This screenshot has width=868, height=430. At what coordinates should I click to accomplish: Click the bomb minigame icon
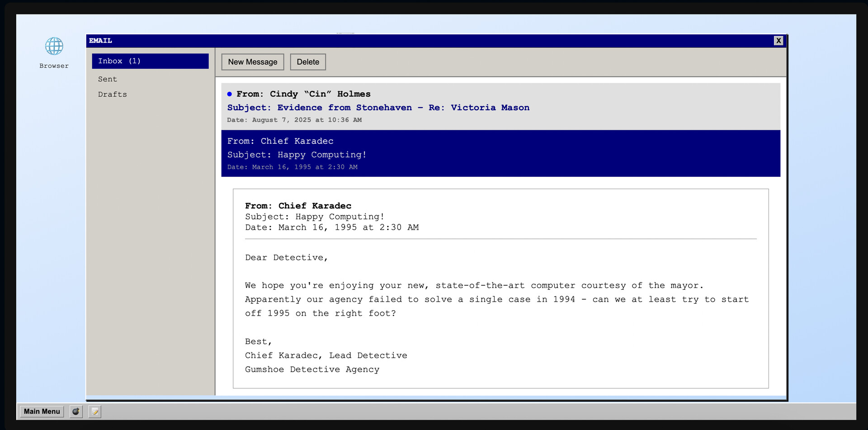tap(75, 411)
